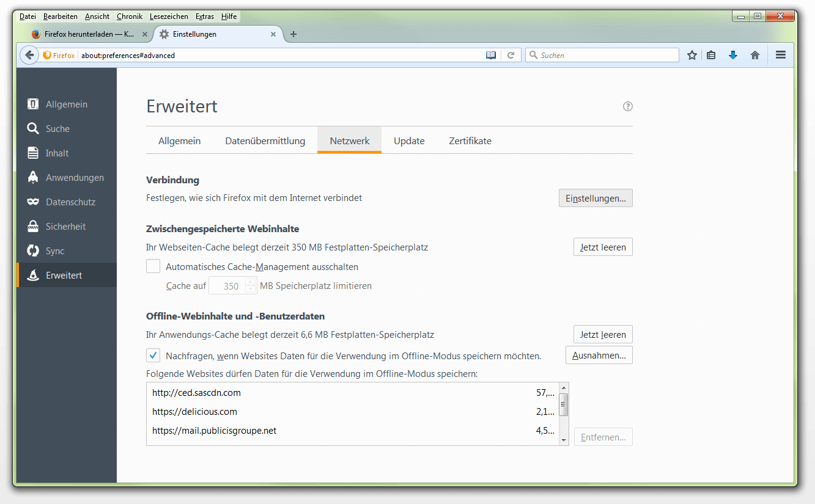
Task: Switch to the Update tab
Action: tap(409, 141)
